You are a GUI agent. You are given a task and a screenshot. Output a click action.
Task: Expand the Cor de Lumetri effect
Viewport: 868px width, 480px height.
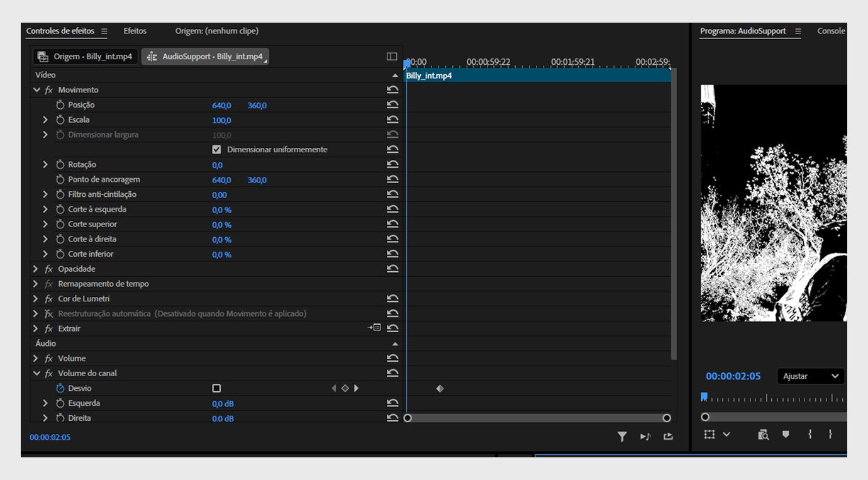click(x=36, y=299)
